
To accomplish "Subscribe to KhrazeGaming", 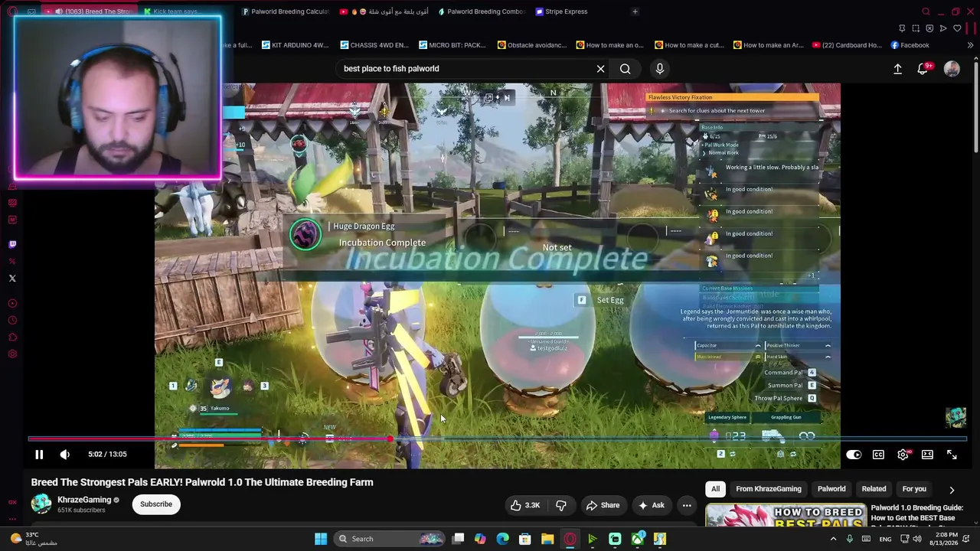I will point(156,504).
